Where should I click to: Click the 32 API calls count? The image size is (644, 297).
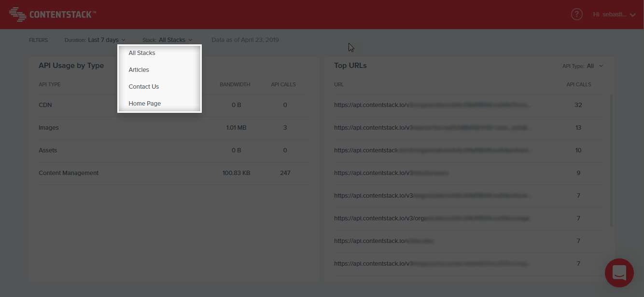point(578,105)
